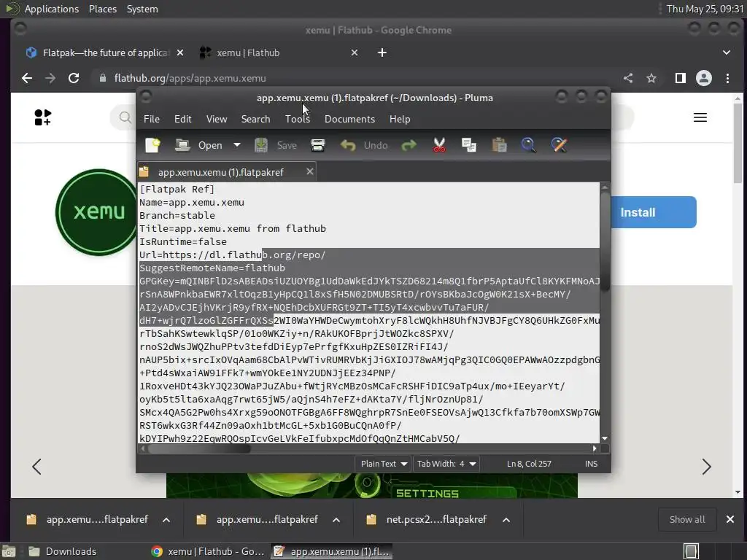Image resolution: width=747 pixels, height=560 pixels.
Task: Open Find and Replace icon in toolbar
Action: point(559,145)
